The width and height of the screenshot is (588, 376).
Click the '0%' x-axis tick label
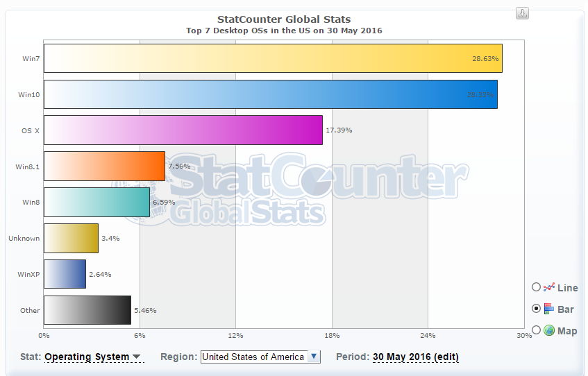[44, 336]
